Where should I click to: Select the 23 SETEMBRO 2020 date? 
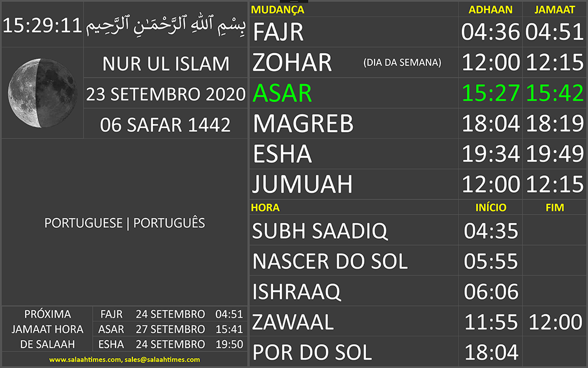[166, 93]
